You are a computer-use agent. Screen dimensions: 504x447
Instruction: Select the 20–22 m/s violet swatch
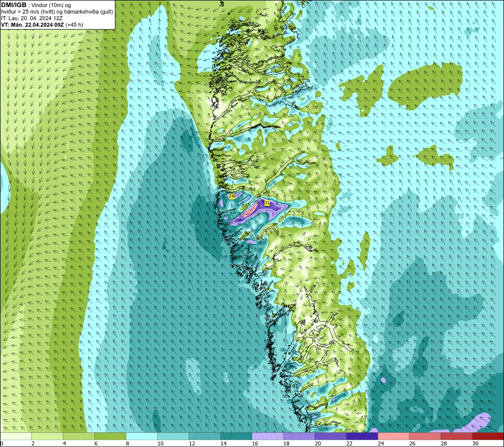pos(331,436)
